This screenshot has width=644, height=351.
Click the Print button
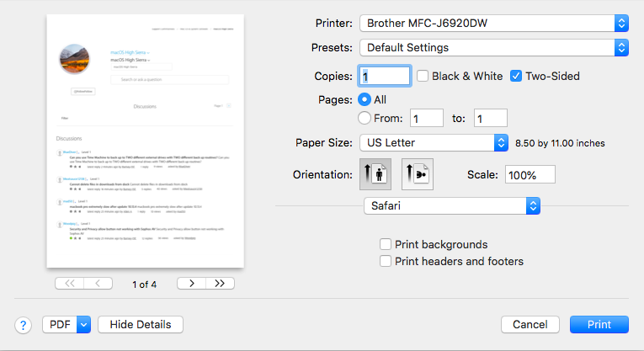pos(599,325)
